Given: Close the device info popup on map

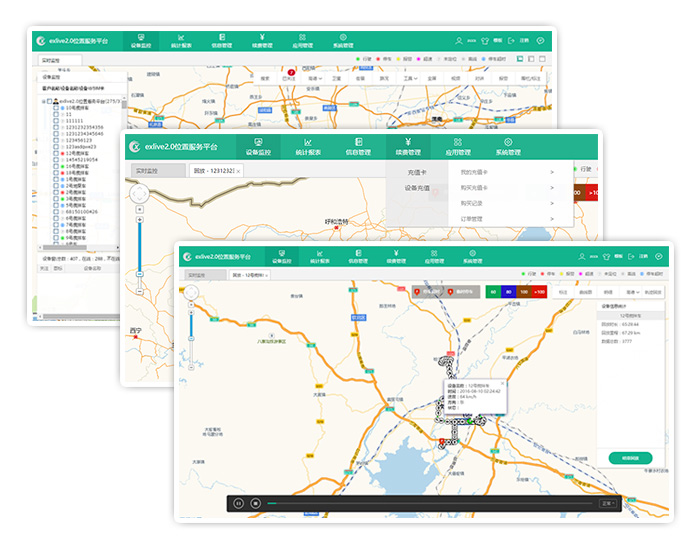Looking at the screenshot, I should [503, 382].
